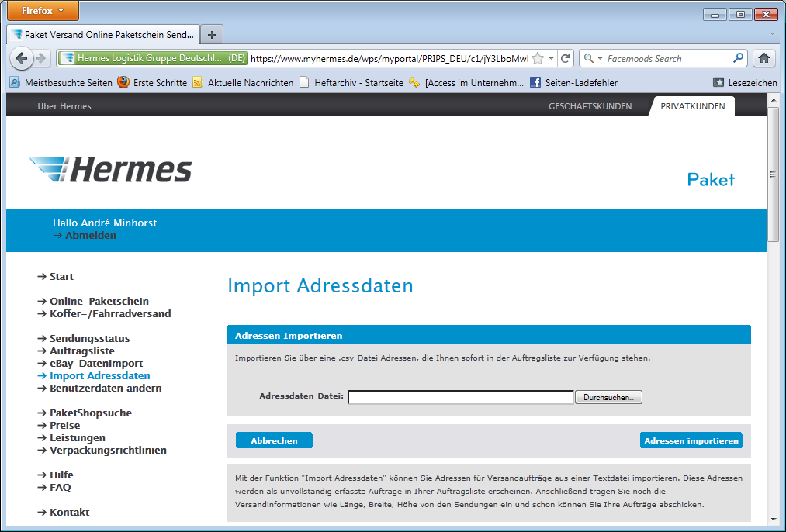Open the Auftragsliste sidebar link
786x532 pixels.
81,351
